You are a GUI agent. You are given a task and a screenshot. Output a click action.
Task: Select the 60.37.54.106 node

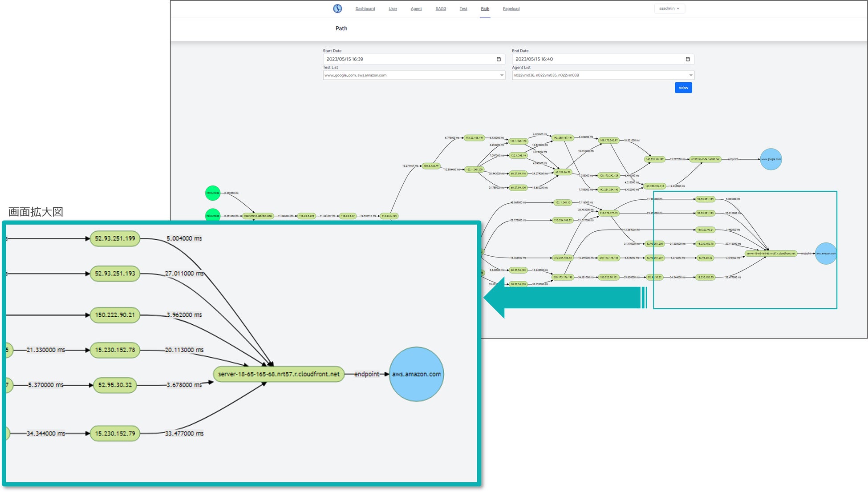(x=518, y=188)
